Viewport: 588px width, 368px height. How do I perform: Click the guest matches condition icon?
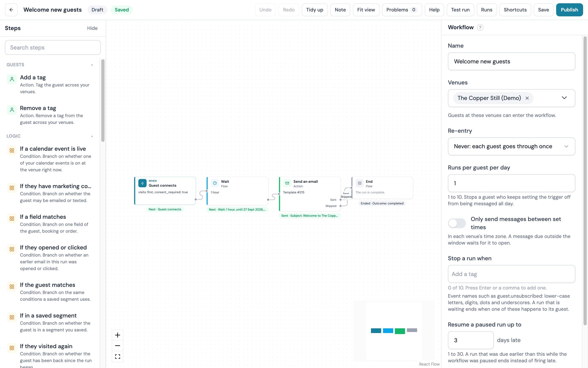tap(12, 287)
